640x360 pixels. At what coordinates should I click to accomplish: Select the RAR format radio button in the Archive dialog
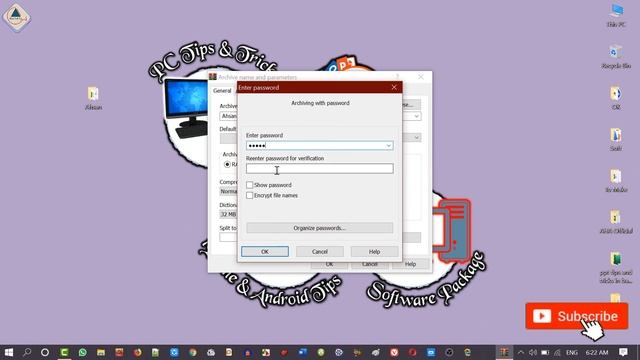point(227,164)
